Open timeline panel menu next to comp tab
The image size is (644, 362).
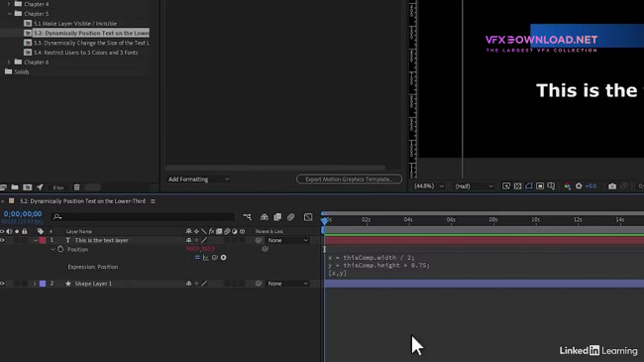(153, 201)
